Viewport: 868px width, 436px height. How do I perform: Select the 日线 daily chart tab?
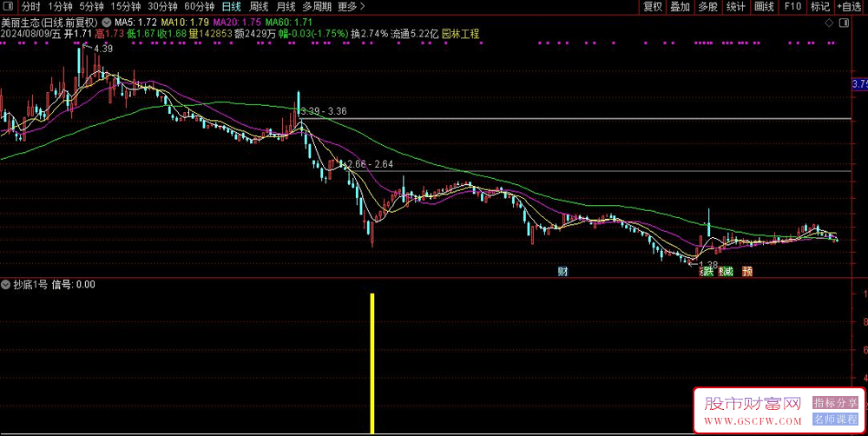[232, 7]
